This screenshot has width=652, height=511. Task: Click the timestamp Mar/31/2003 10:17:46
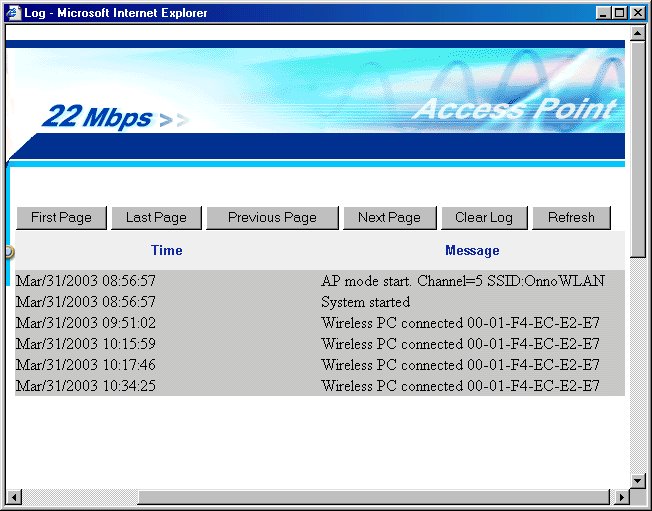point(86,365)
